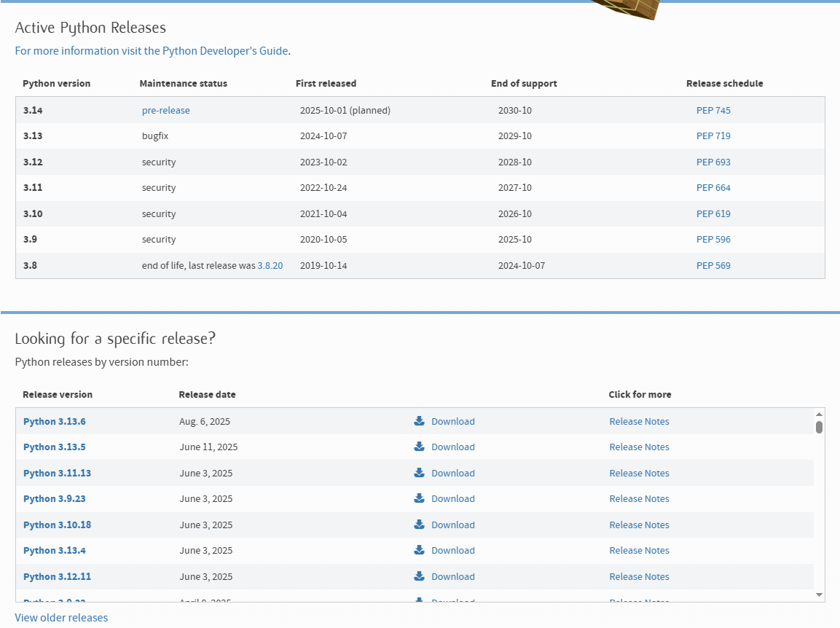
Task: Open the Python 3.13.5 release page
Action: click(54, 447)
